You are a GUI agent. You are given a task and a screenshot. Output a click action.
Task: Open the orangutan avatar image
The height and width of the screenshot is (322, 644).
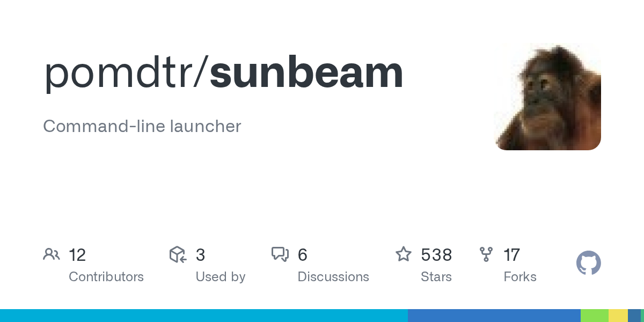(547, 97)
